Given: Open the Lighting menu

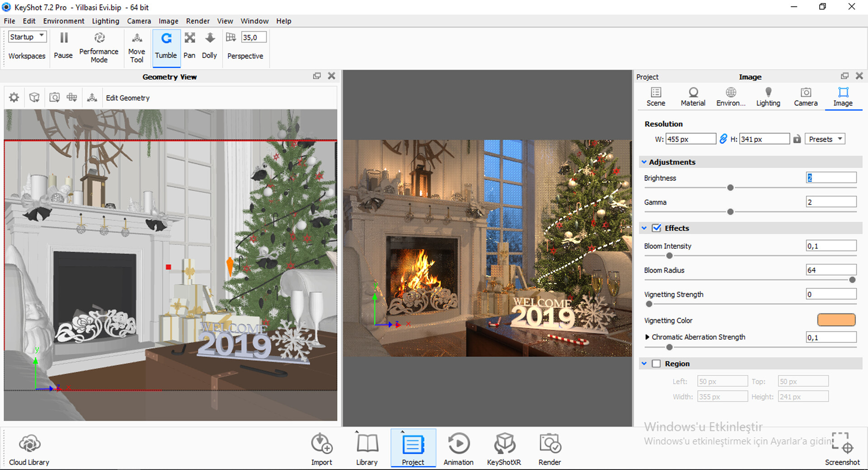Looking at the screenshot, I should click(105, 21).
